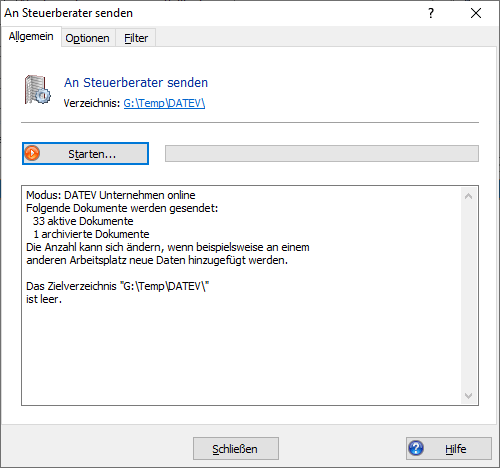Start sending with the Starten button
Image resolution: width=500 pixels, height=468 pixels.
(85, 154)
